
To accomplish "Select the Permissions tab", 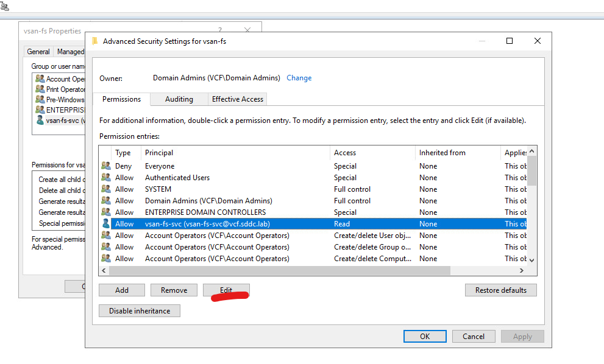I will [121, 99].
